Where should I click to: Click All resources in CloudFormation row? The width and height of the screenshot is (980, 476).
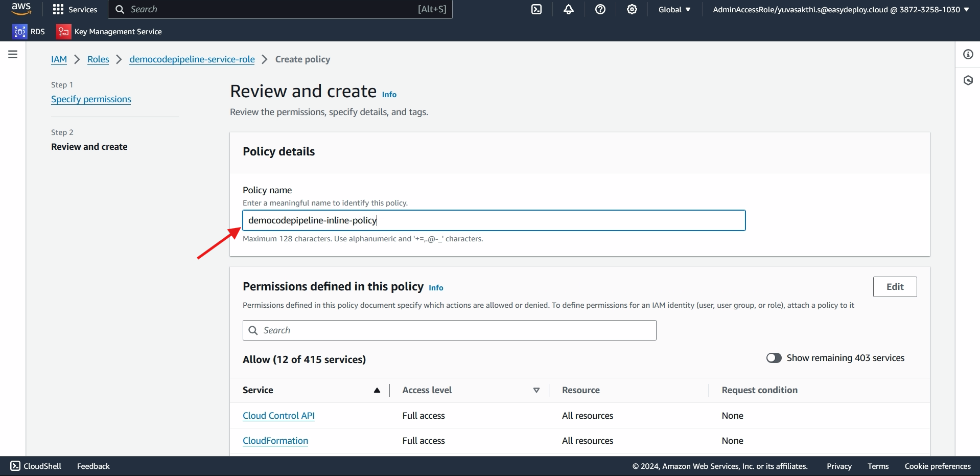coord(588,441)
